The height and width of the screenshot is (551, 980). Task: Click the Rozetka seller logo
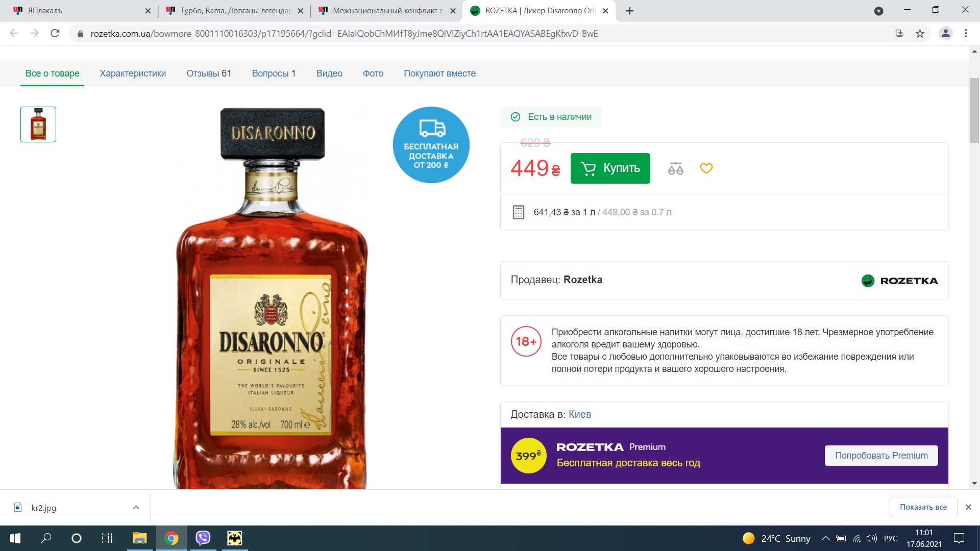click(x=899, y=281)
